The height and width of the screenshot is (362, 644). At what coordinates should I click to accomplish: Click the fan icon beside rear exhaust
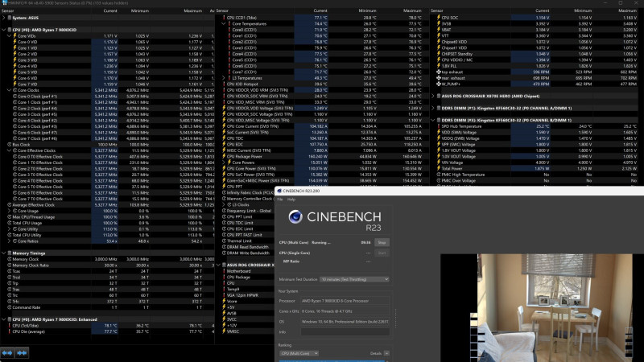click(x=439, y=78)
